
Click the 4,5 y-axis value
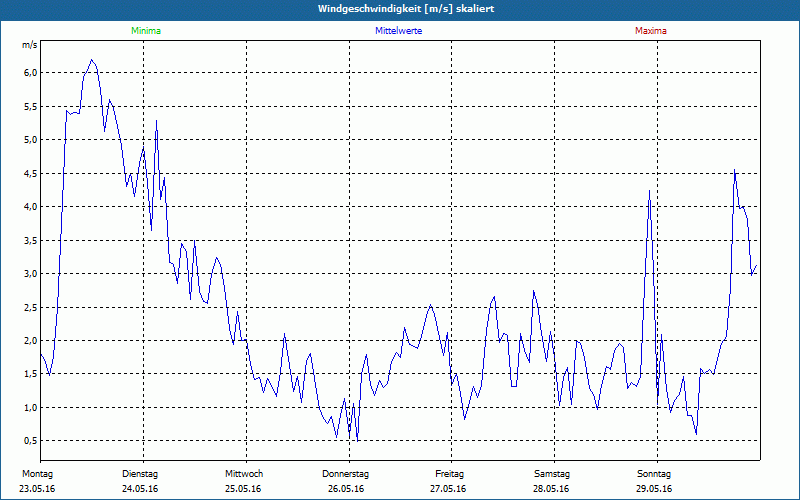point(31,173)
